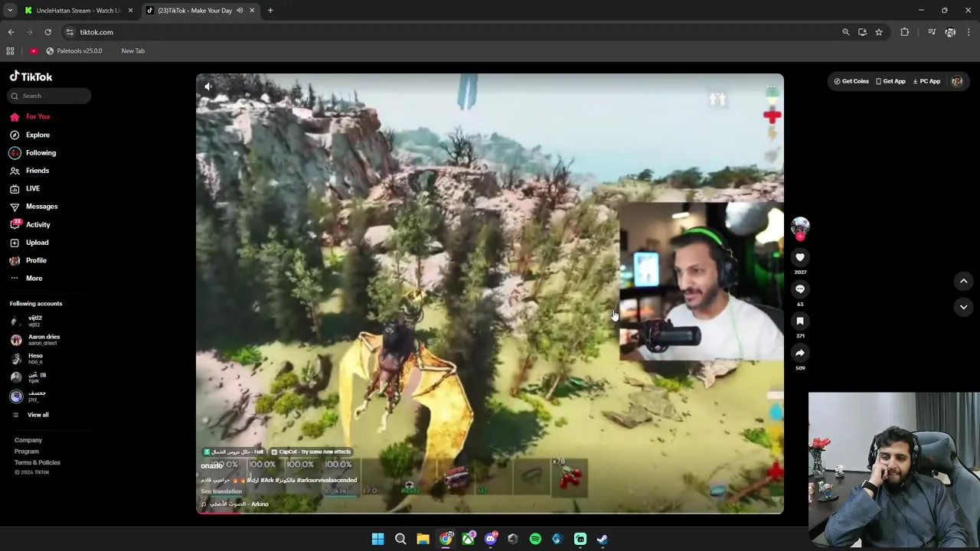
Task: Open the tab search dropdown
Action: (x=10, y=11)
